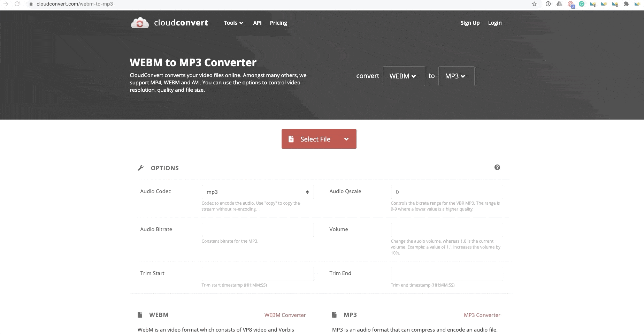Open the green Grammarly extension icon
This screenshot has width=644, height=334.
pos(582,4)
